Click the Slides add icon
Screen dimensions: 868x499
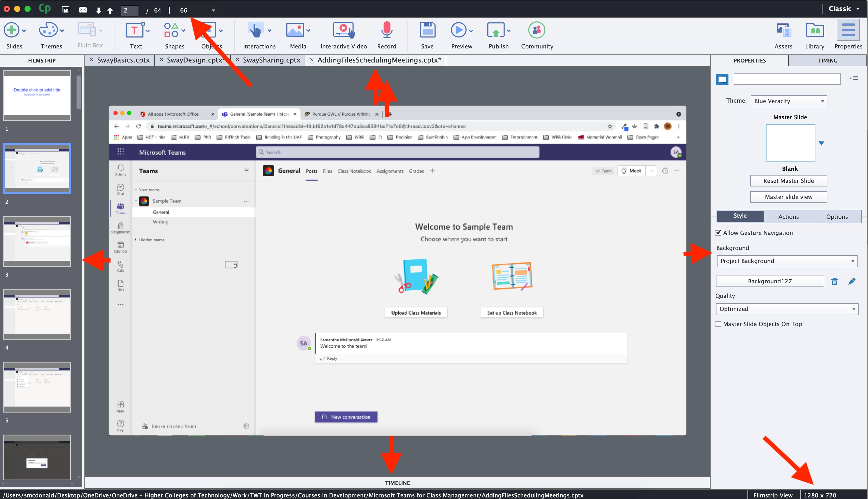pos(12,30)
